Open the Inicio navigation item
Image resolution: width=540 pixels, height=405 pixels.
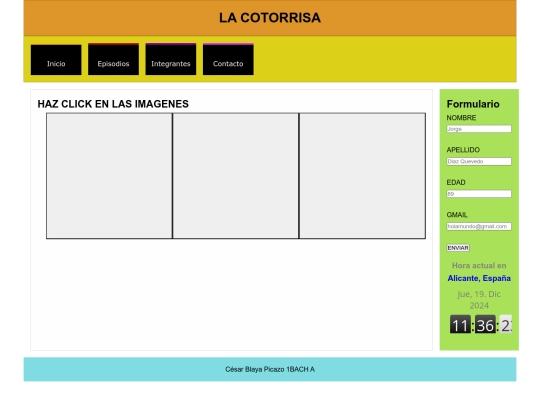[x=56, y=60]
